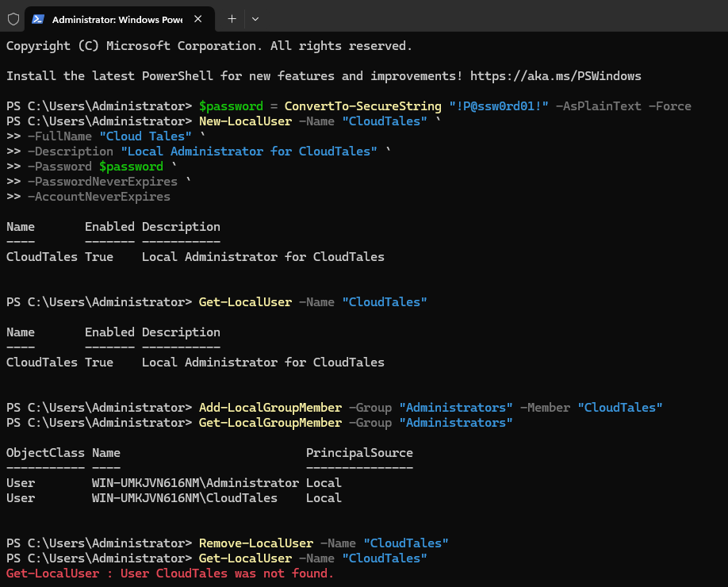The image size is (728, 587).
Task: Click the "Cloud Tales" full name string
Action: (145, 136)
